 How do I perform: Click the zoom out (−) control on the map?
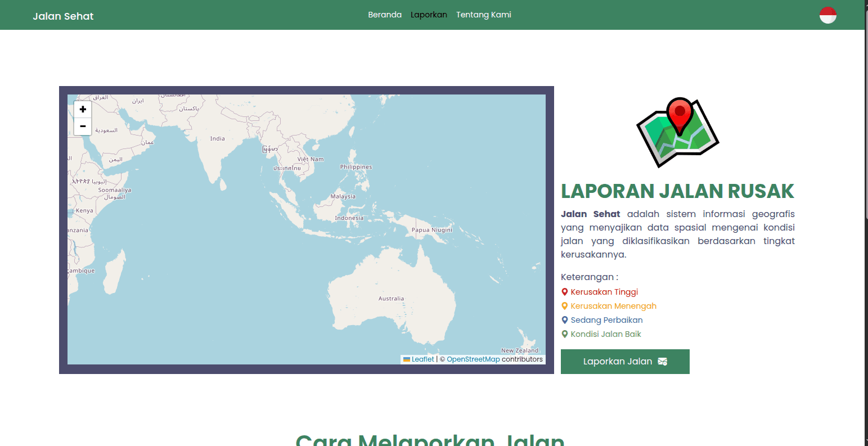(82, 126)
